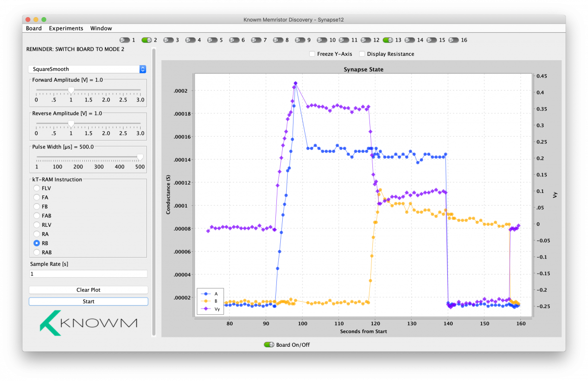
Task: Select the FA instruction
Action: pyautogui.click(x=37, y=197)
